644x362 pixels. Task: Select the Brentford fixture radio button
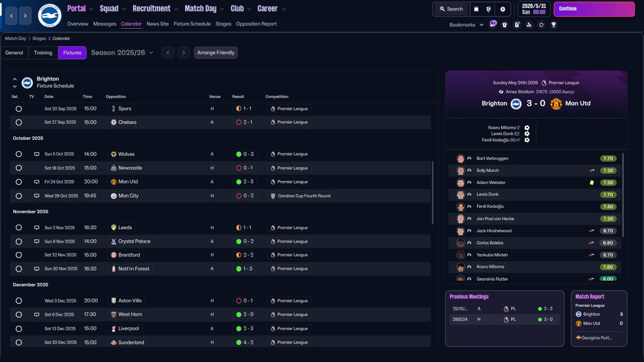(19, 255)
